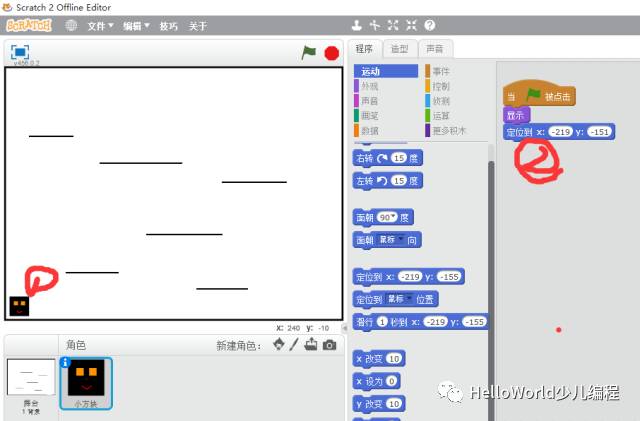Collapse the stage with the small arrow divider
Viewport: 640px width, 421px height.
pyautogui.click(x=345, y=328)
